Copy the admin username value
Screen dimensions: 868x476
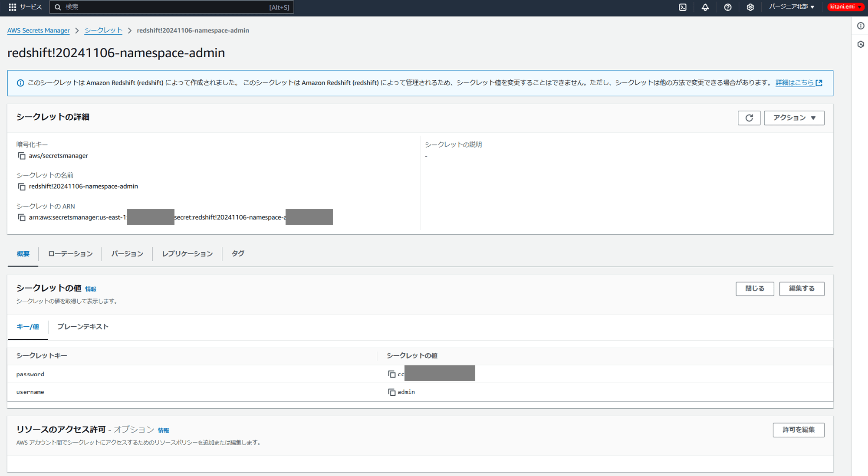point(391,392)
